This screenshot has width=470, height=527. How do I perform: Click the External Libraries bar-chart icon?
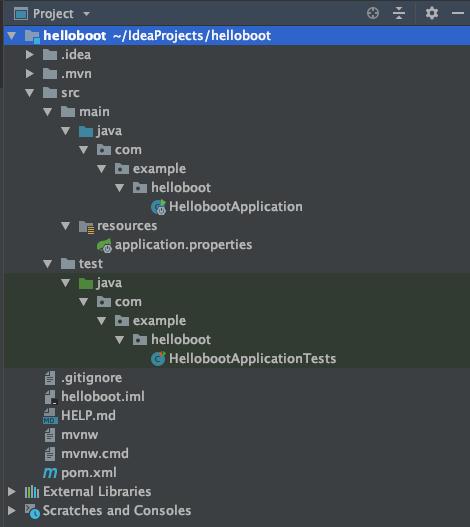(x=32, y=492)
